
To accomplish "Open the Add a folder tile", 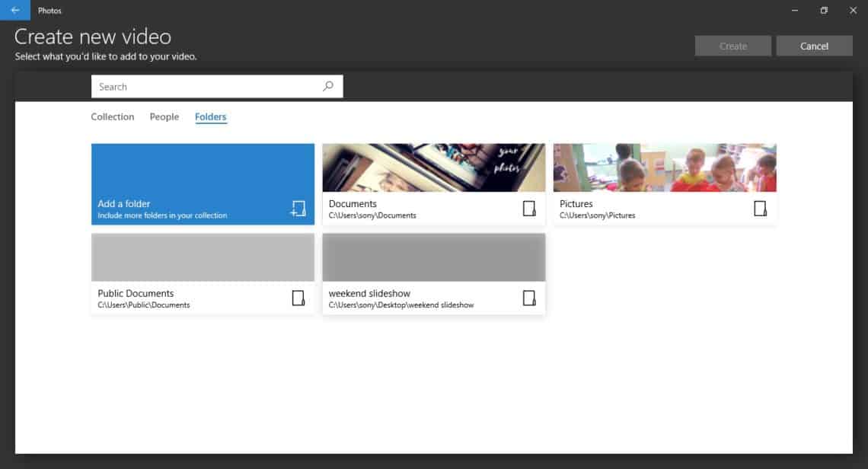I will click(x=203, y=183).
